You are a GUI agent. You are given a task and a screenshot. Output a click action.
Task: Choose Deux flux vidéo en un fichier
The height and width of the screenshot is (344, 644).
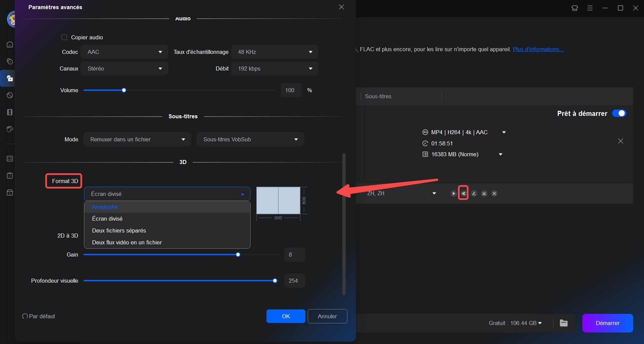167,242
